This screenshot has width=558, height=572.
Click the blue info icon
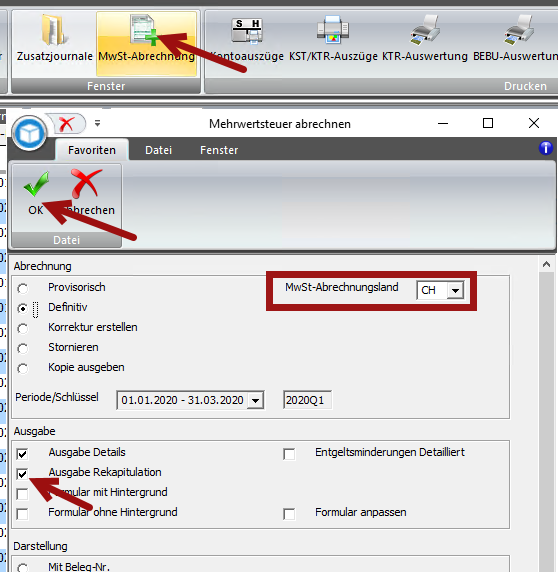pos(546,148)
